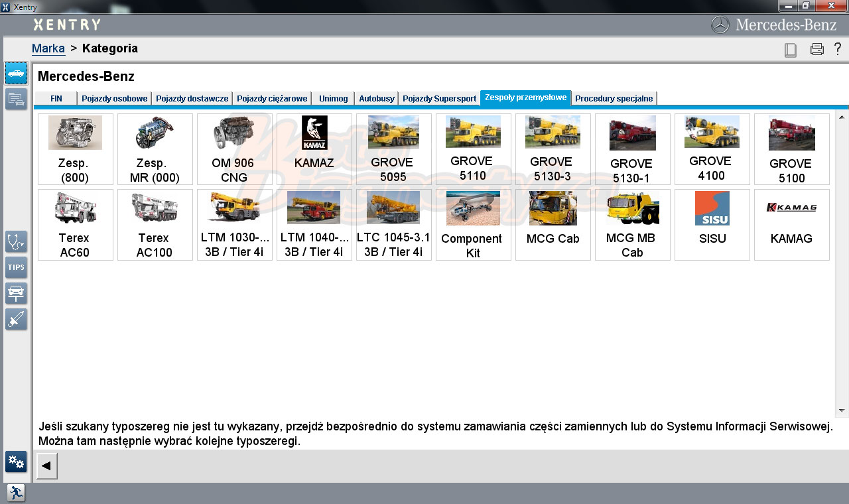Select the vehicle icon in left sidebar

(17, 73)
